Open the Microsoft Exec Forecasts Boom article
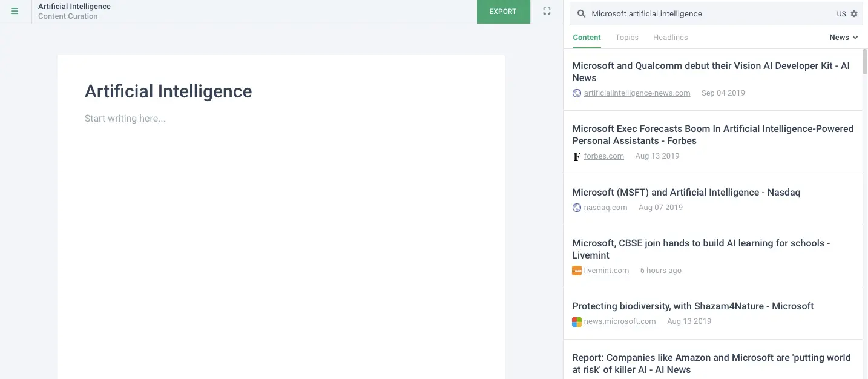868x379 pixels. pos(713,135)
